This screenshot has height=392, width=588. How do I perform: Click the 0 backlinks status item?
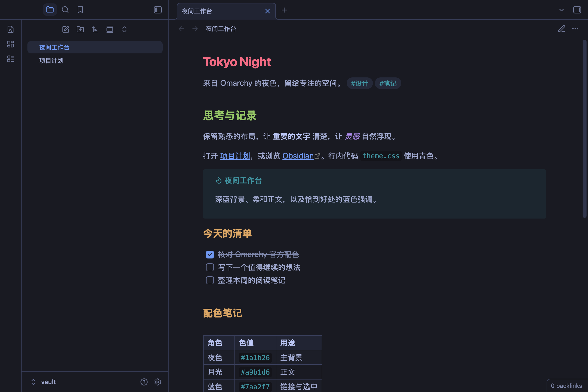click(566, 386)
